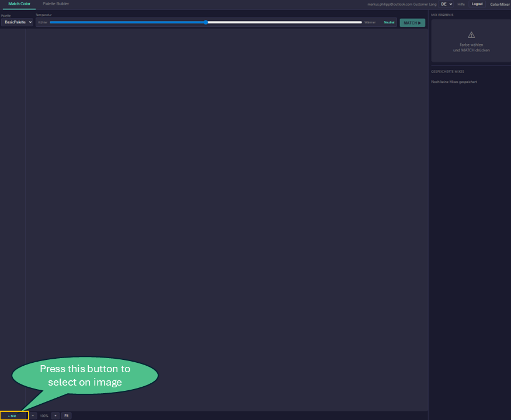
Task: Click the 'Noch keine Mixes gespeichert' text
Action: (454, 82)
